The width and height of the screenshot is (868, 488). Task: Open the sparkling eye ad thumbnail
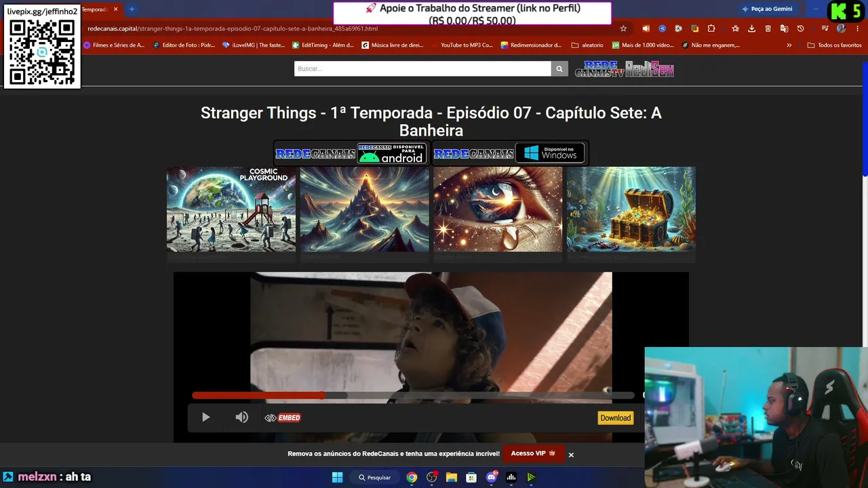(498, 209)
